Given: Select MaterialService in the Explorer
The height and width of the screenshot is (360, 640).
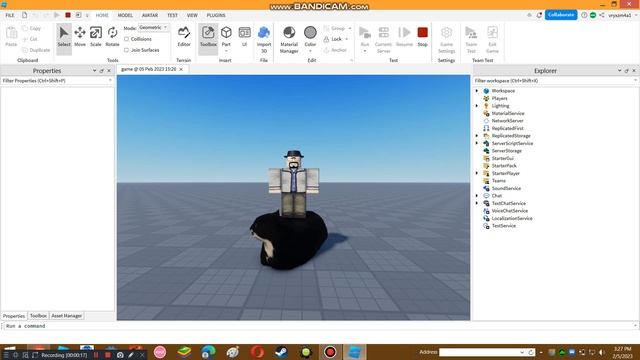Looking at the screenshot, I should (x=508, y=113).
